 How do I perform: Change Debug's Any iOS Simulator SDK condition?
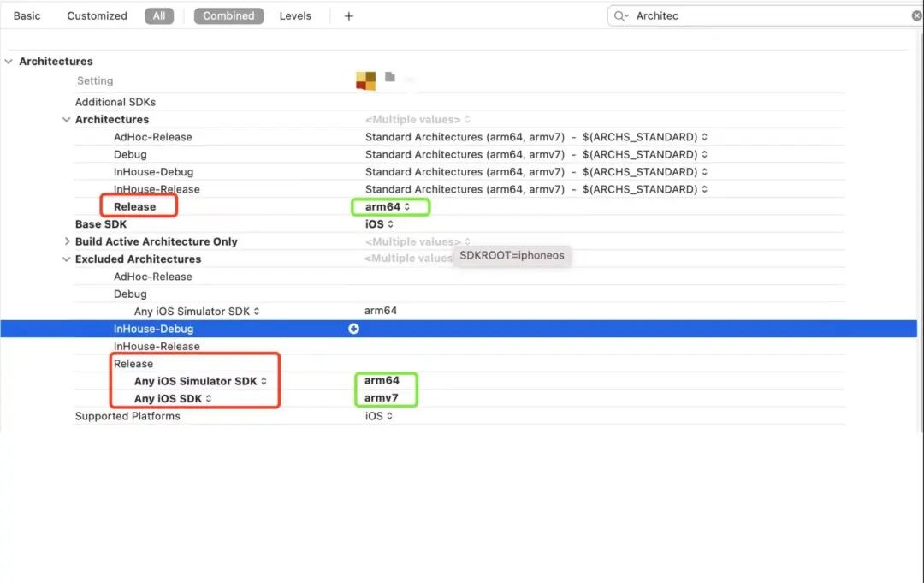coord(197,312)
